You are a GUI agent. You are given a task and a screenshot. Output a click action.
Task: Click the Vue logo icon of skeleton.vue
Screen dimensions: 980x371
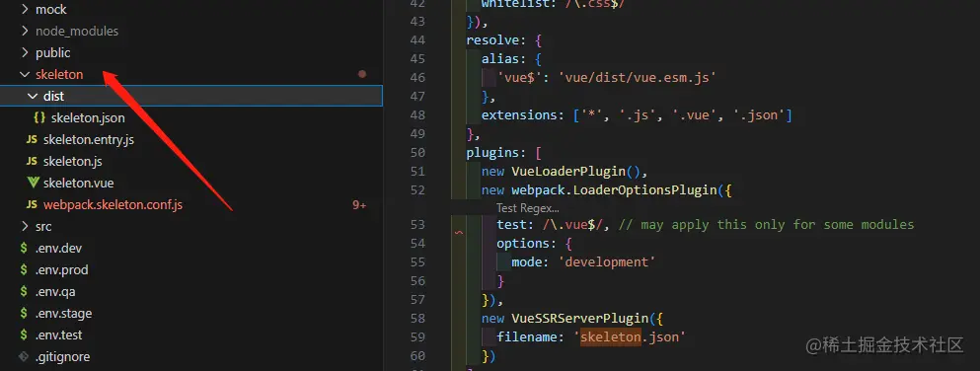point(33,183)
